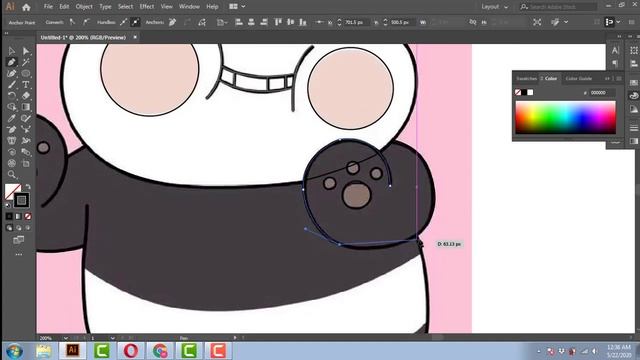Enable Draw Behind mode
640x360 pixels.
[18, 228]
